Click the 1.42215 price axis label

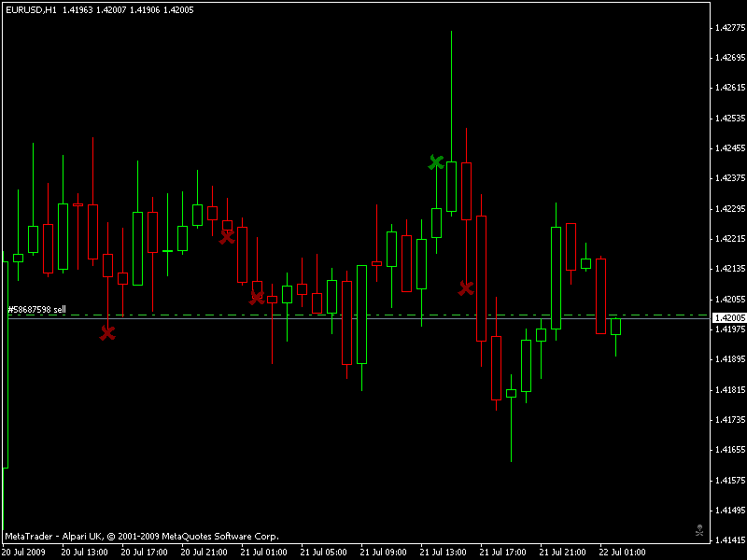coord(730,239)
